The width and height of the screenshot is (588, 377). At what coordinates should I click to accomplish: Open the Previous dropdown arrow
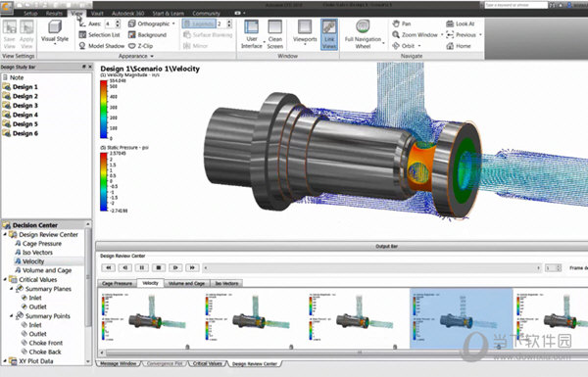480,34
